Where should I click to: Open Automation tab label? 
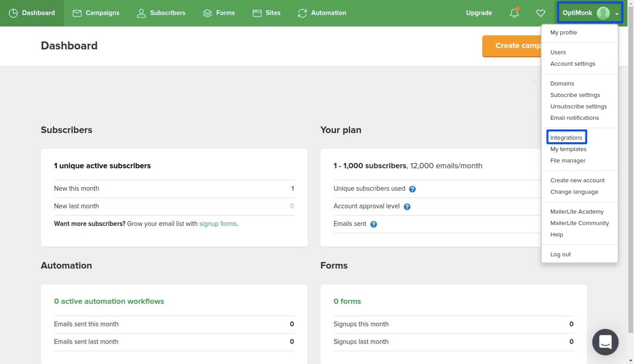click(x=329, y=13)
